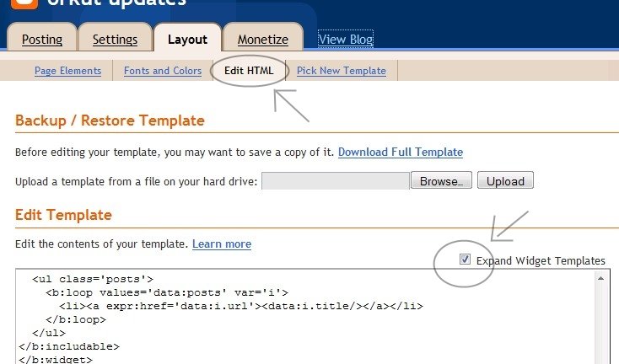This screenshot has height=364, width=619.
Task: Click the "</b:includable>" line
Action: click(69, 346)
